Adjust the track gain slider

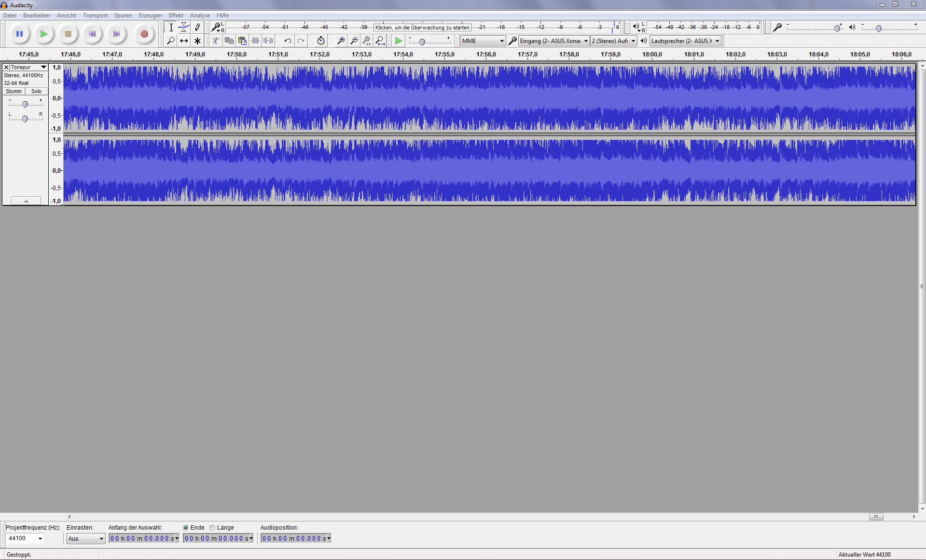coord(25,104)
